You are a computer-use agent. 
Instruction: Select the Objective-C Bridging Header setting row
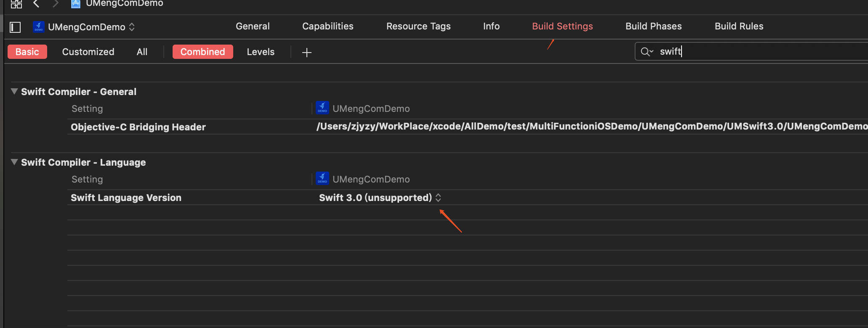[467, 127]
